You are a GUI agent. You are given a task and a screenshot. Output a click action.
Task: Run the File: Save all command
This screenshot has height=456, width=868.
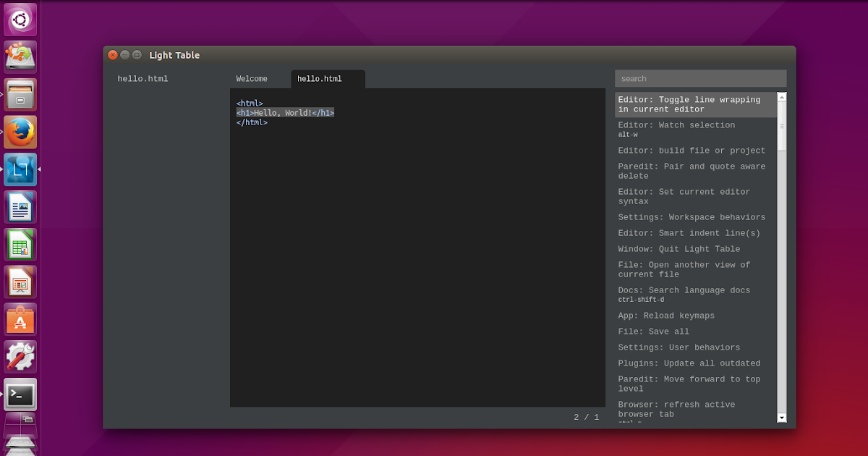(x=653, y=331)
